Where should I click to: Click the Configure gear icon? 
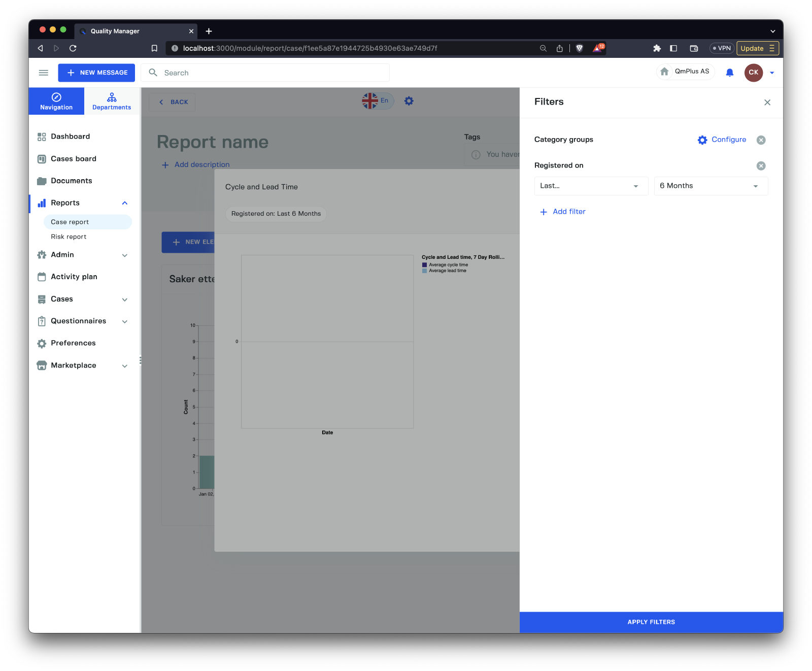point(702,140)
